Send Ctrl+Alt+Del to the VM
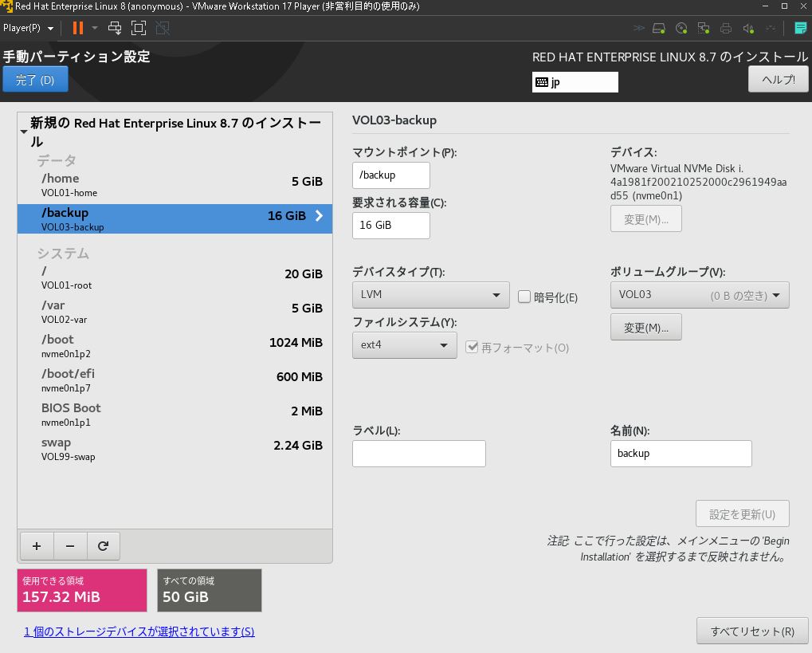The height and width of the screenshot is (653, 812). (115, 28)
